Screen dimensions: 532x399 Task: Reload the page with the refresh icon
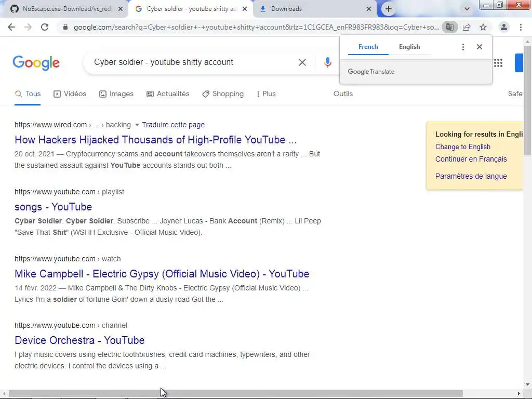45,27
